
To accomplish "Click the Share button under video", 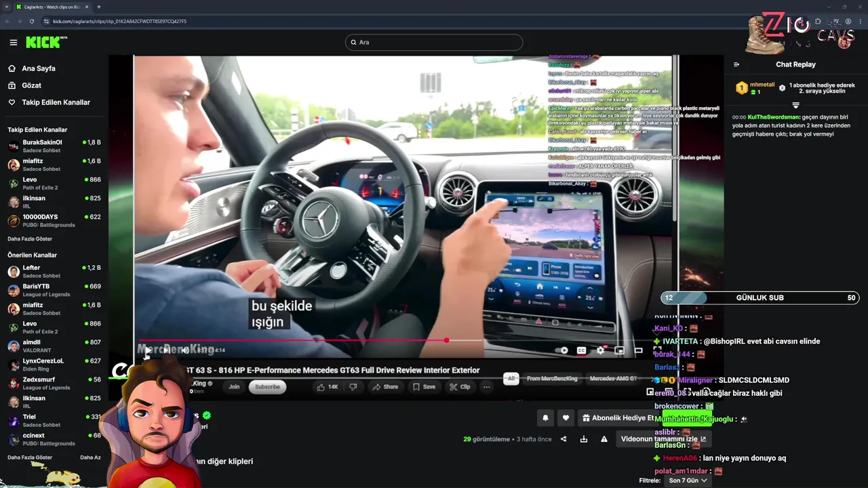I will pyautogui.click(x=385, y=387).
